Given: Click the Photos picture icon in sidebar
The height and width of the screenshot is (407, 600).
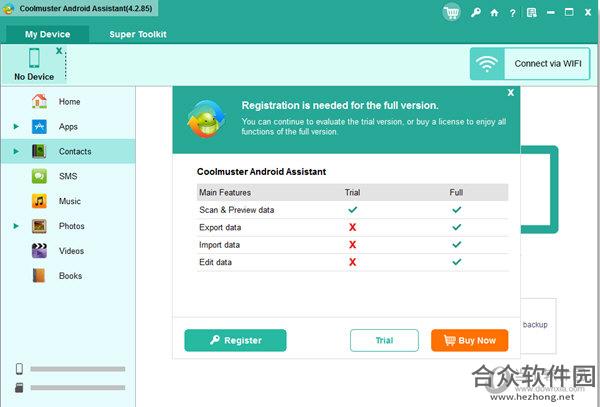Looking at the screenshot, I should click(39, 226).
